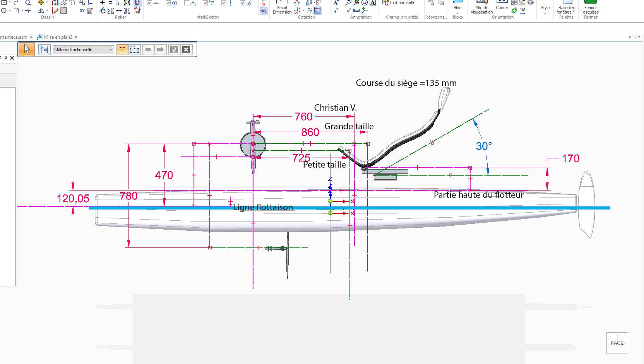The image size is (644, 364).
Task: Click the FACE view orientation cube
Action: pyautogui.click(x=617, y=343)
